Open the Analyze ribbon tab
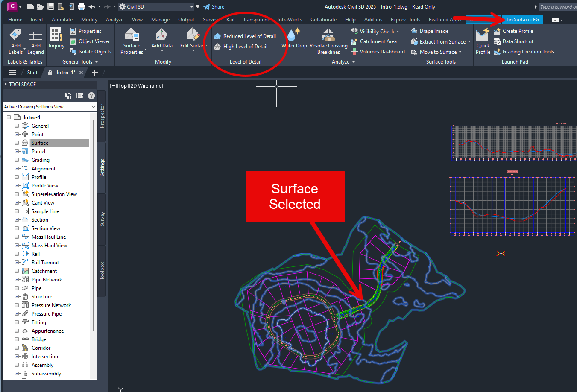 pos(115,20)
